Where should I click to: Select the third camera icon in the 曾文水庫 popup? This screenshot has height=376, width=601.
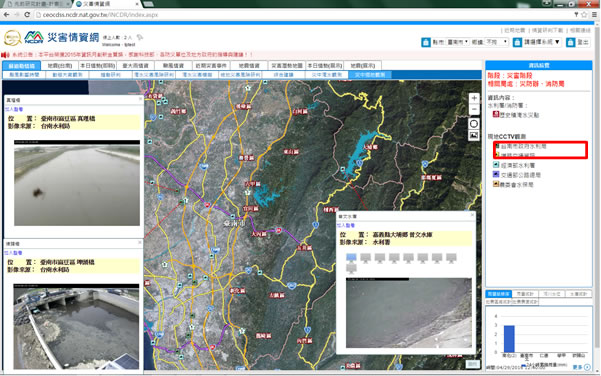(380, 258)
